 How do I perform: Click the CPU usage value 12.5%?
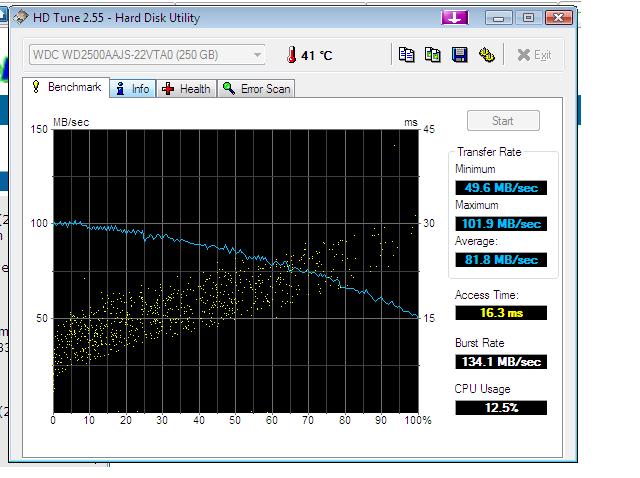pyautogui.click(x=501, y=408)
